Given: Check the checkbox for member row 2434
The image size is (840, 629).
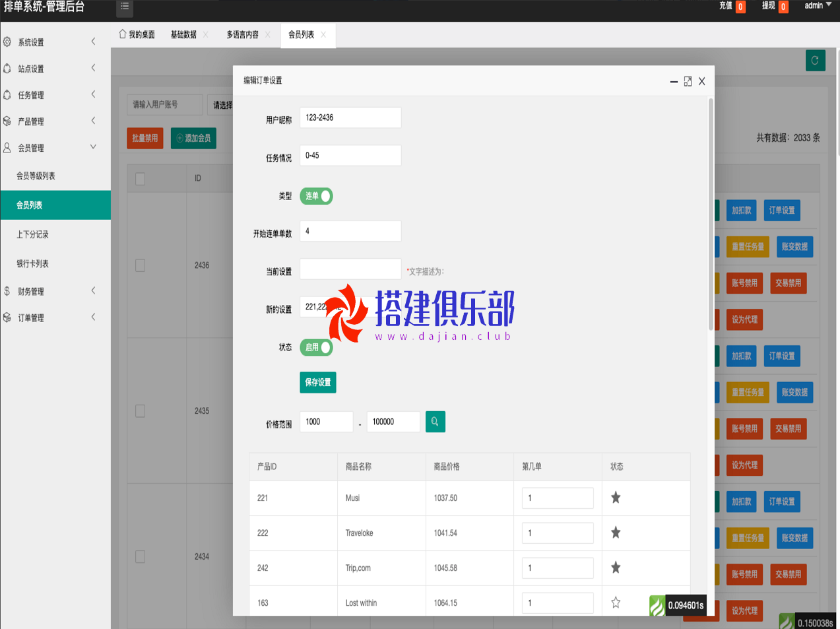Looking at the screenshot, I should (x=141, y=556).
